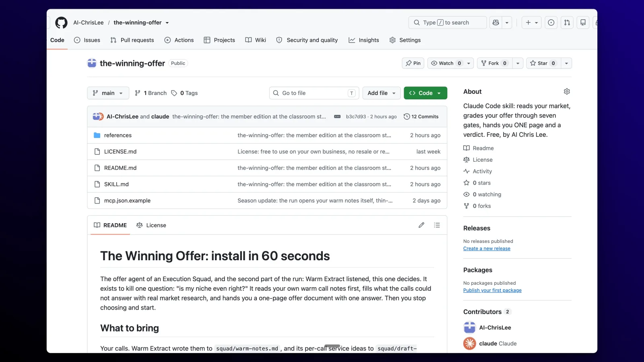Open the Add file dropdown
The height and width of the screenshot is (362, 644).
pos(382,93)
